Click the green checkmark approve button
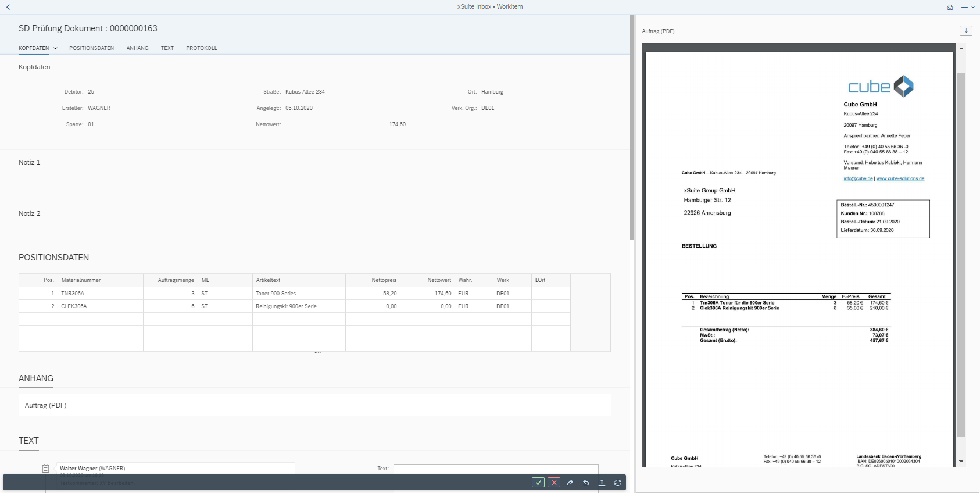This screenshot has height=493, width=980. [x=538, y=483]
